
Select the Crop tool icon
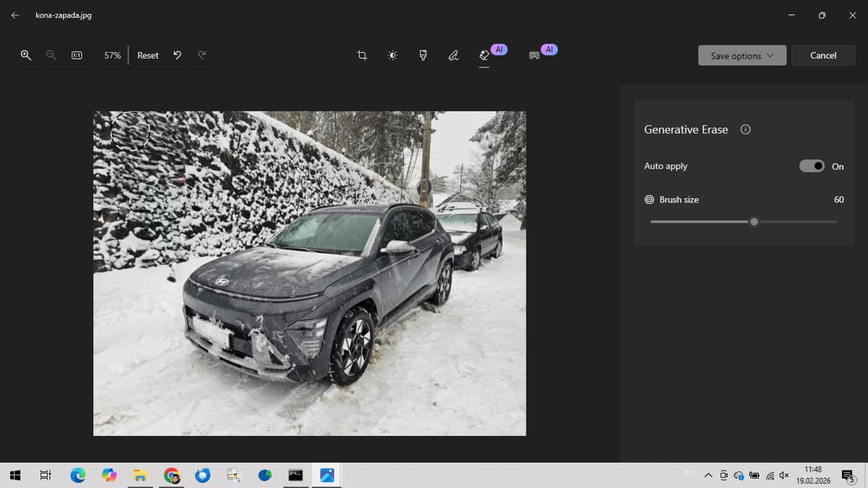[x=362, y=55]
